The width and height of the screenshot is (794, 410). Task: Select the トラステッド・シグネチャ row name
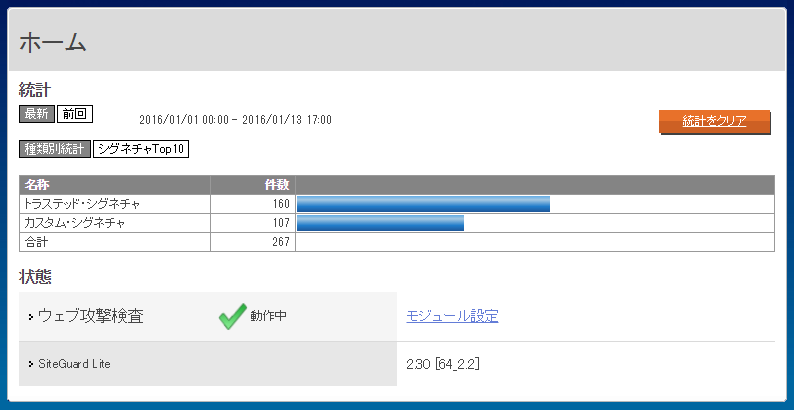point(82,204)
